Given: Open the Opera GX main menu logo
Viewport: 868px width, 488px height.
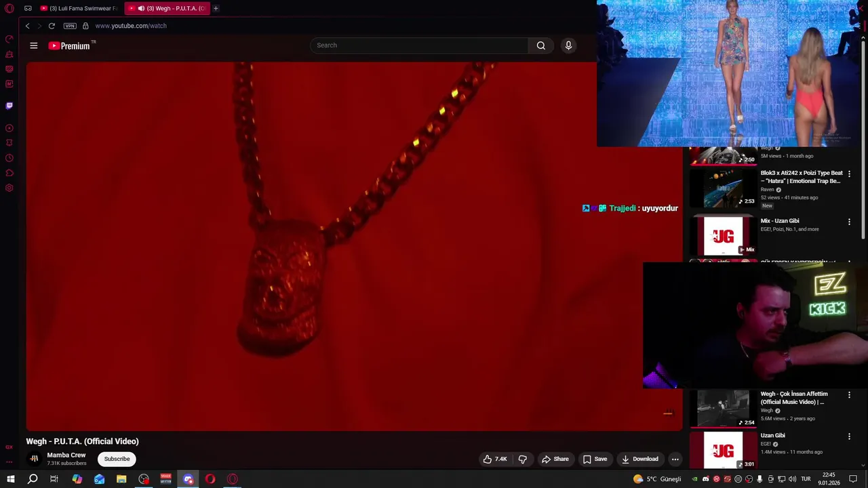Looking at the screenshot, I should (x=9, y=8).
